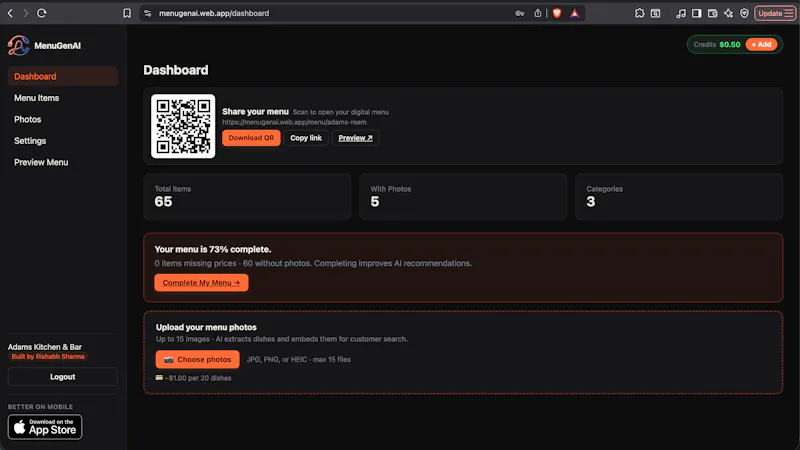Click the Adams Kitchen & Bar name
800x450 pixels.
45,347
